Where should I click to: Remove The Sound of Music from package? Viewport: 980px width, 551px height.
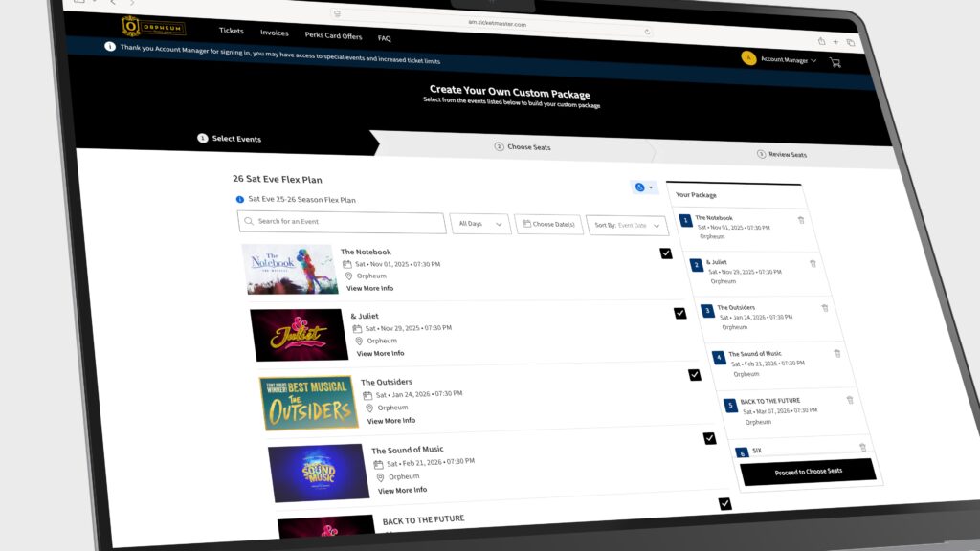(x=836, y=353)
